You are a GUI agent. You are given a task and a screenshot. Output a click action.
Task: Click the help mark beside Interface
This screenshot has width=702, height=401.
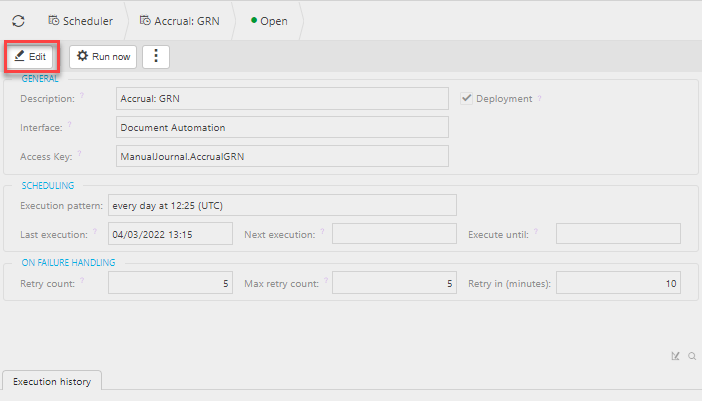pyautogui.click(x=69, y=124)
